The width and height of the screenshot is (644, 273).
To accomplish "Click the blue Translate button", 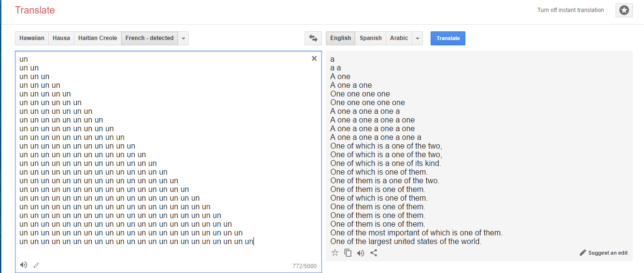I will (x=448, y=38).
